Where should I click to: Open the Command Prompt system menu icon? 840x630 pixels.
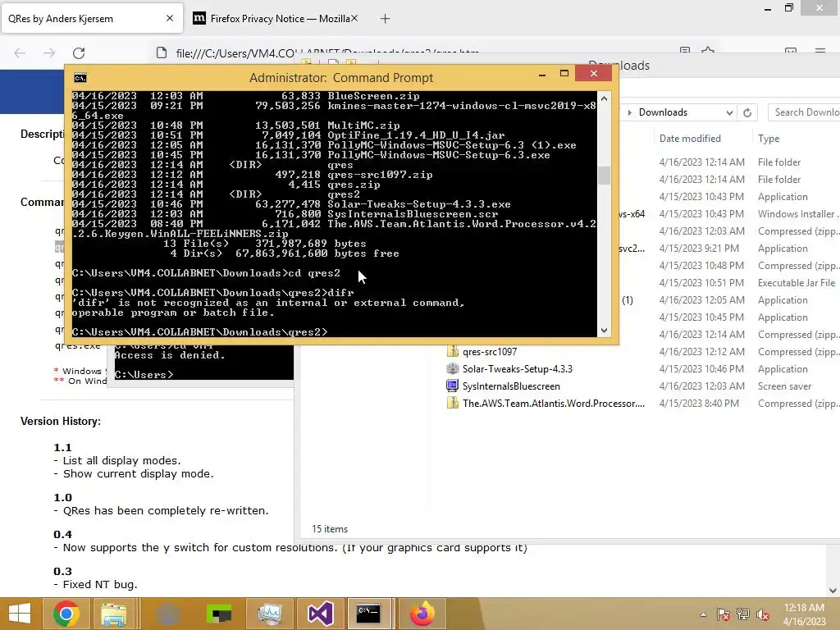[80, 78]
